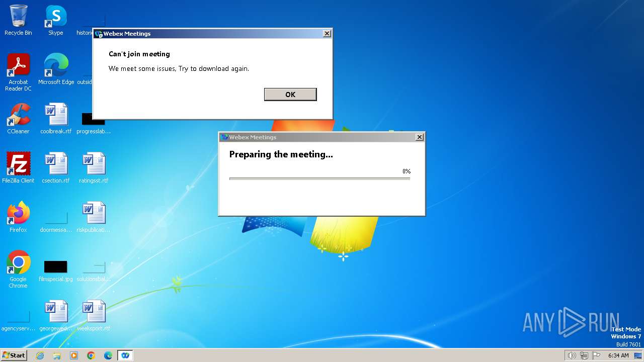Launch Internet Explorer from taskbar
644x362 pixels.
pyautogui.click(x=40, y=355)
